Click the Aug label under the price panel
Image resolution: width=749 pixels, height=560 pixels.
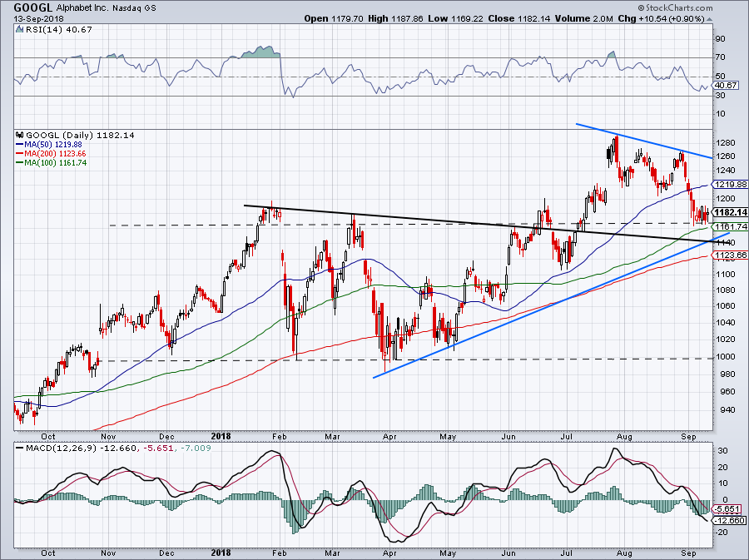pyautogui.click(x=624, y=436)
